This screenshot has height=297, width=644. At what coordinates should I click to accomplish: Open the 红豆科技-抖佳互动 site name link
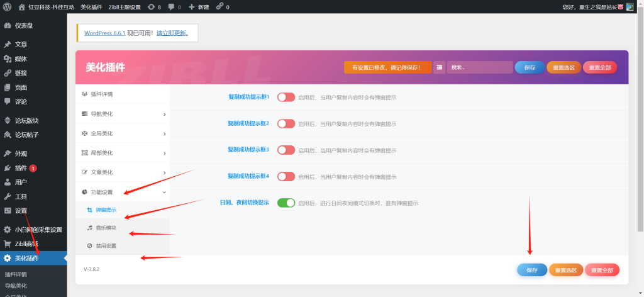[52, 6]
